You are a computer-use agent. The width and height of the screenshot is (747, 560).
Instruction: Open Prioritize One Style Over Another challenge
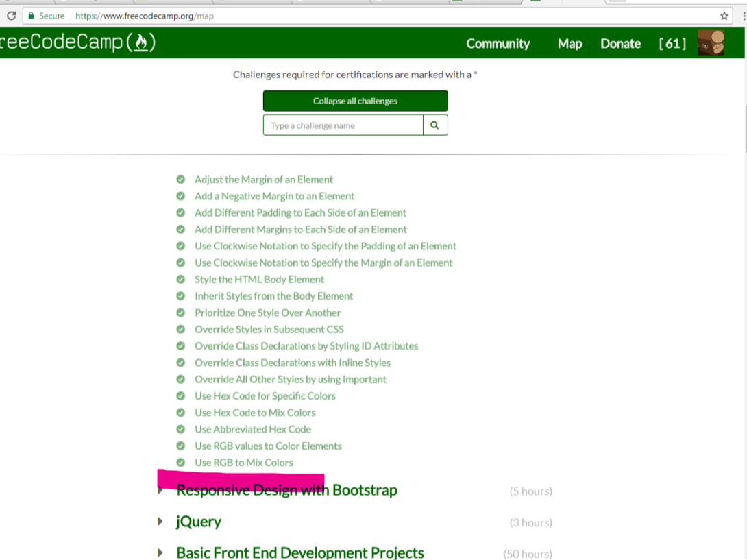tap(268, 313)
